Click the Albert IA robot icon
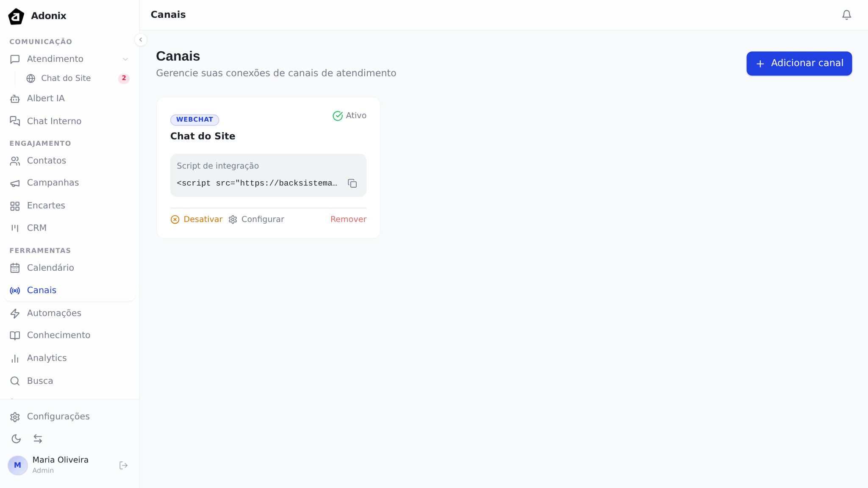This screenshot has width=868, height=488. click(x=15, y=99)
